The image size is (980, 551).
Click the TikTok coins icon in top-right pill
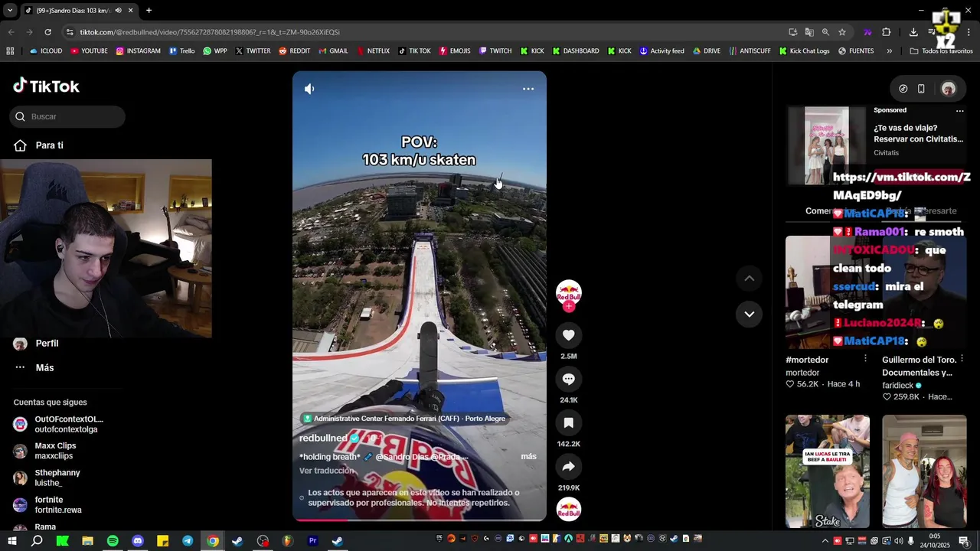(x=903, y=89)
